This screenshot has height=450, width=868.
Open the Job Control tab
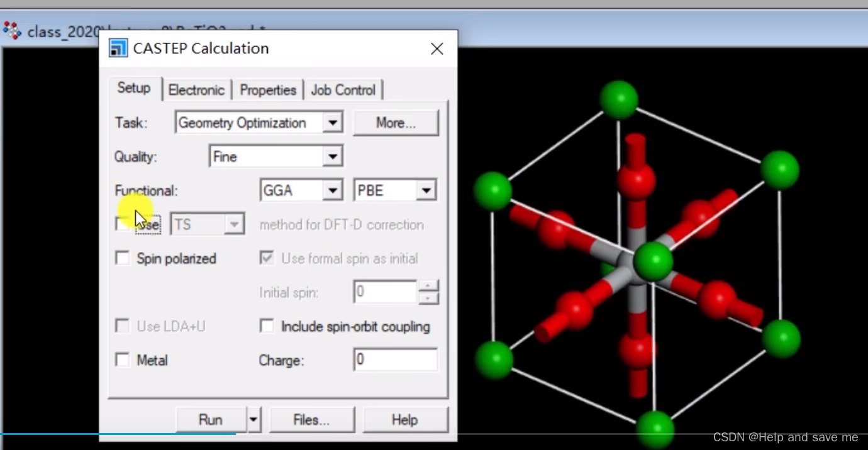coord(343,90)
